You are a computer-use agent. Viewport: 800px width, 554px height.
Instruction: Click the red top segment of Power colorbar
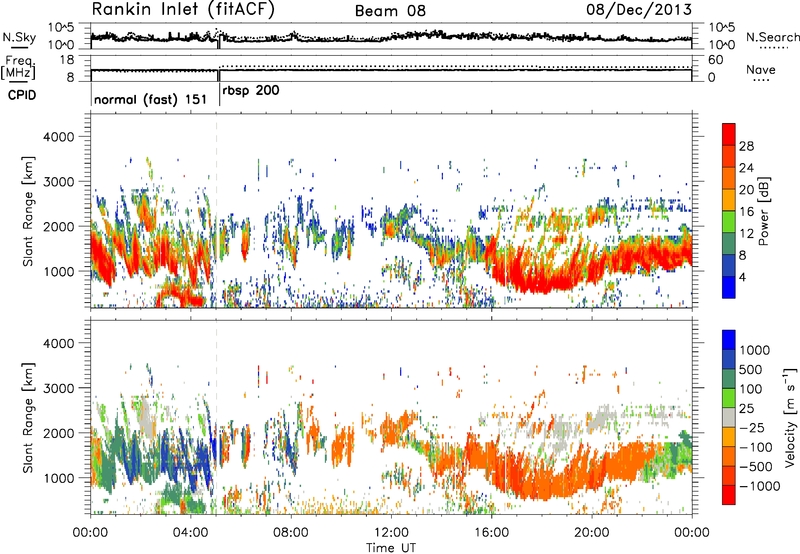pos(729,134)
